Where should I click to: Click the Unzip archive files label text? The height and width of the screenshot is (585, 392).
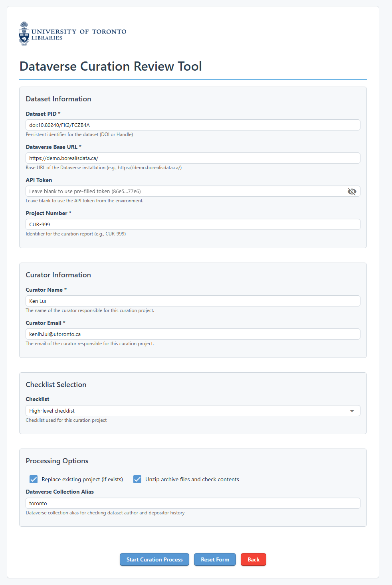(192, 479)
